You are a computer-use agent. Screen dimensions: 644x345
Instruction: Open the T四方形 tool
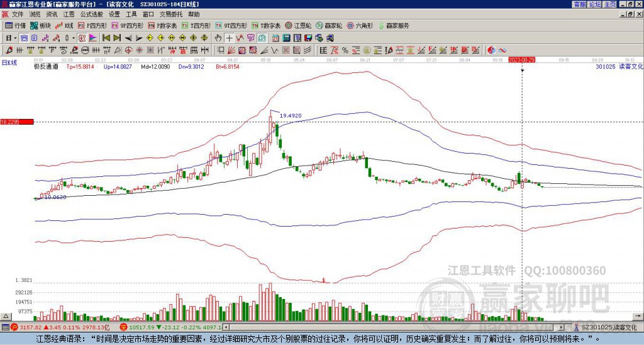[196, 25]
